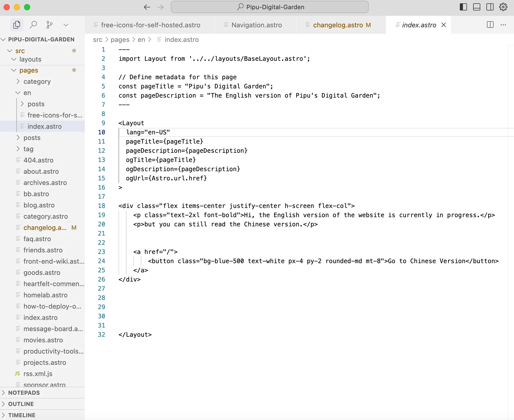Open message-board.a... file

click(42, 329)
